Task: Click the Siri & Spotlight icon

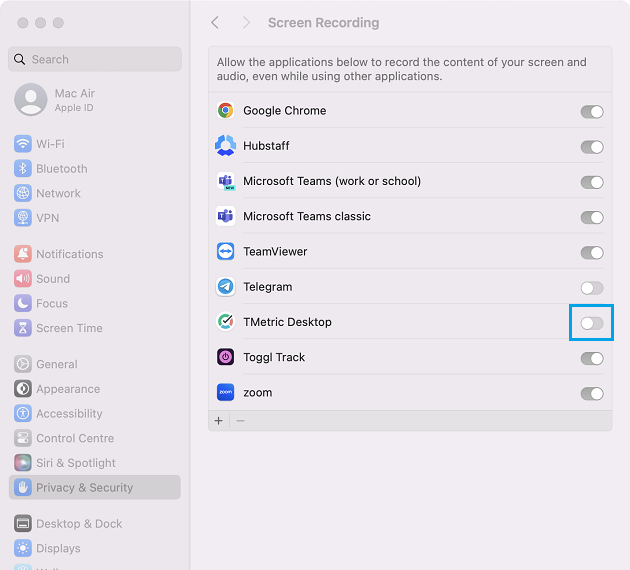Action: (23, 463)
